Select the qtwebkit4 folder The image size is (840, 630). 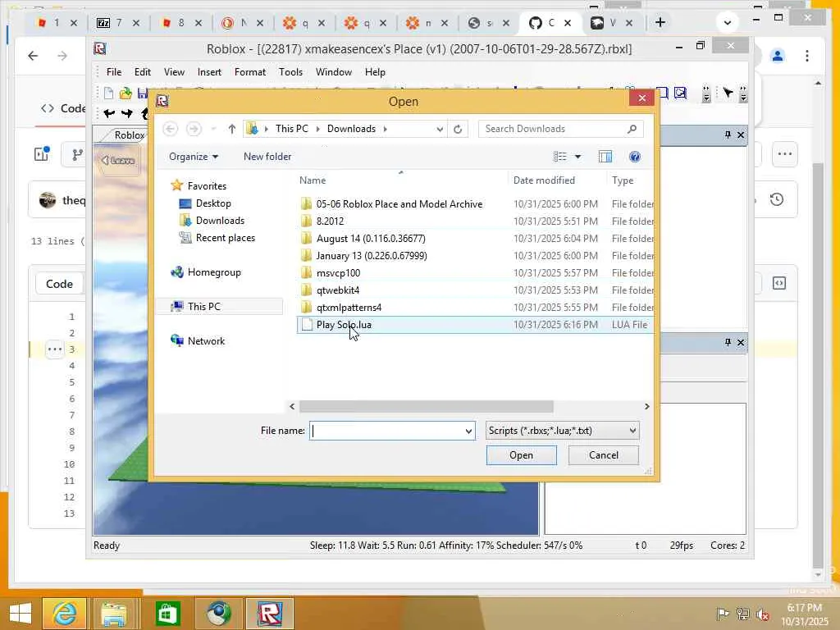coord(475,290)
